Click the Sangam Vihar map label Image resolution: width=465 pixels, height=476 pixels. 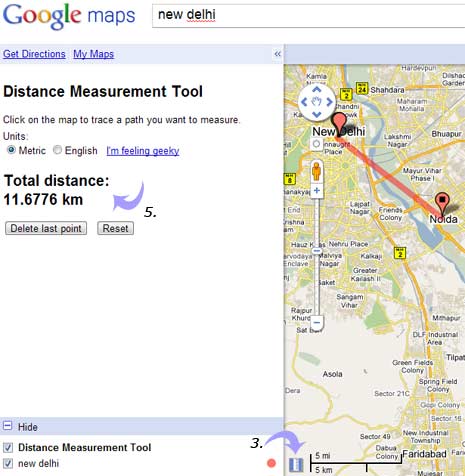[x=349, y=301]
